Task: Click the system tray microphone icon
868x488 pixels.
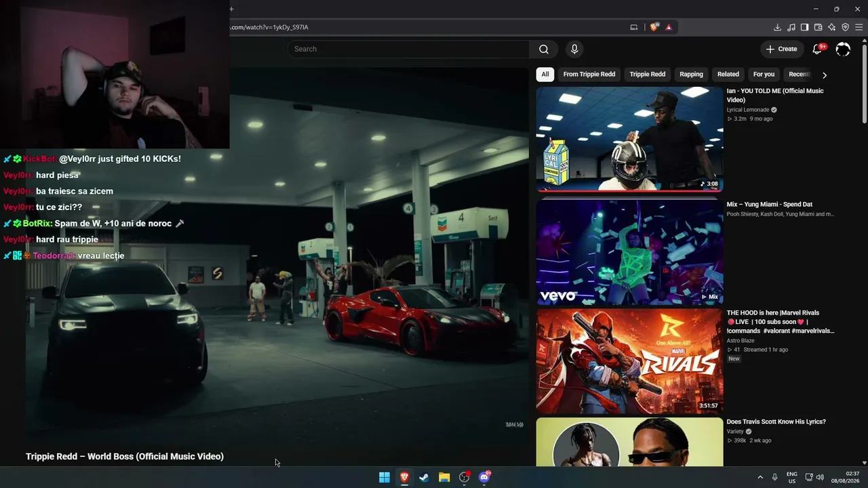Action: [x=774, y=477]
